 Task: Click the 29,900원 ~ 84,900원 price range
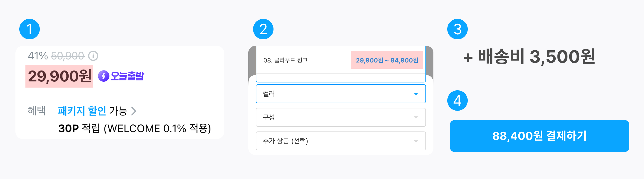click(387, 60)
